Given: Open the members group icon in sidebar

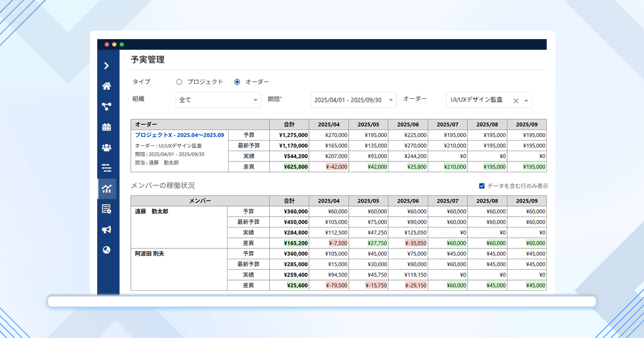Looking at the screenshot, I should coord(106,148).
